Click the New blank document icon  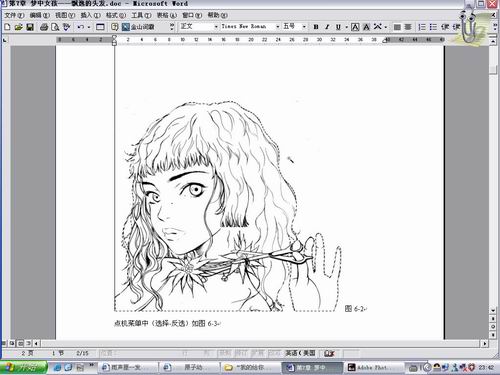tap(8, 27)
